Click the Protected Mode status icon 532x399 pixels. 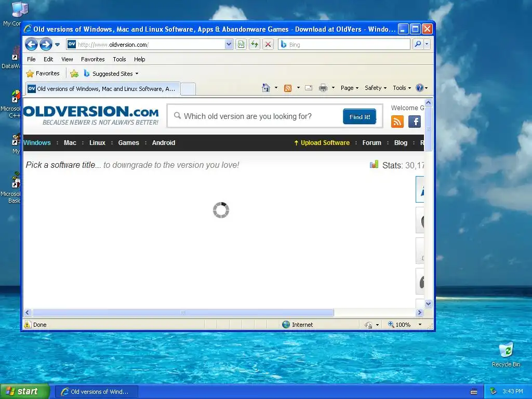point(368,325)
